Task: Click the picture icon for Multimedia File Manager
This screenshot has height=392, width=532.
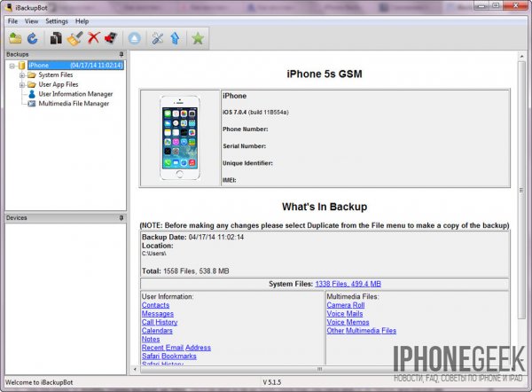Action: pos(32,104)
